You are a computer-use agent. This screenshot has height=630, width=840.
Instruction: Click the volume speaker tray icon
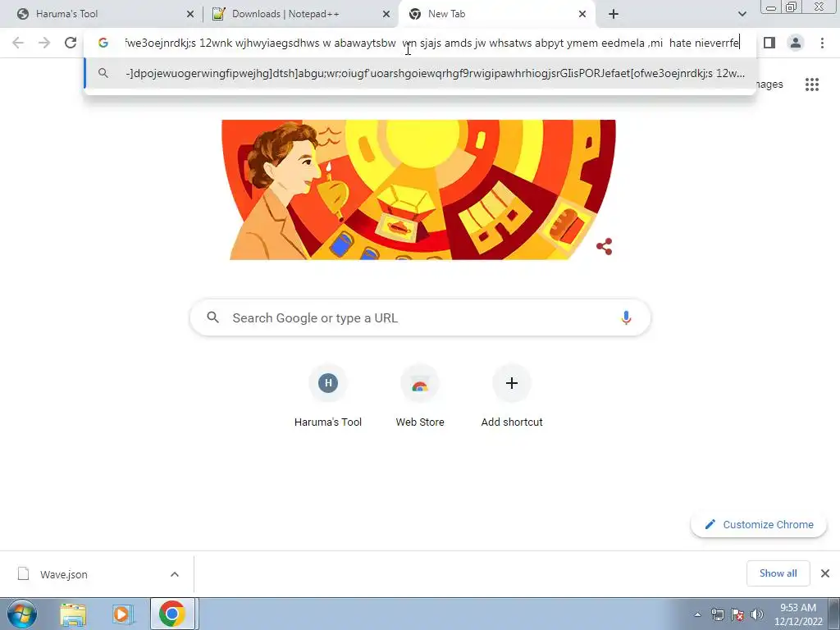point(756,614)
